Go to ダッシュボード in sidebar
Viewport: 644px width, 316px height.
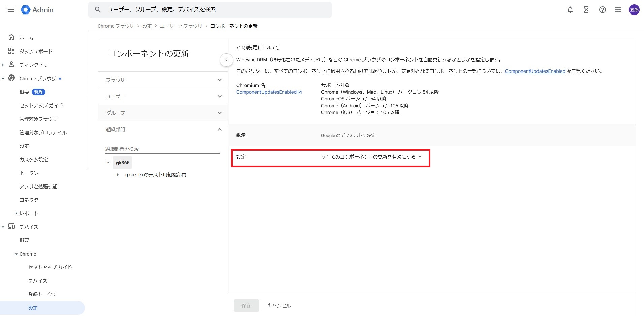[x=36, y=51]
